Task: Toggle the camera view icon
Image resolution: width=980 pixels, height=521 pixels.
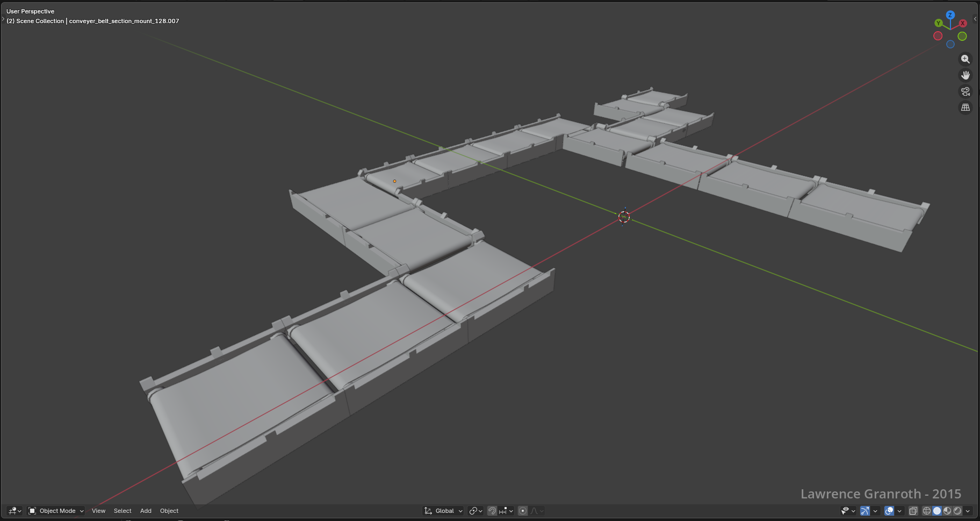Action: point(965,91)
